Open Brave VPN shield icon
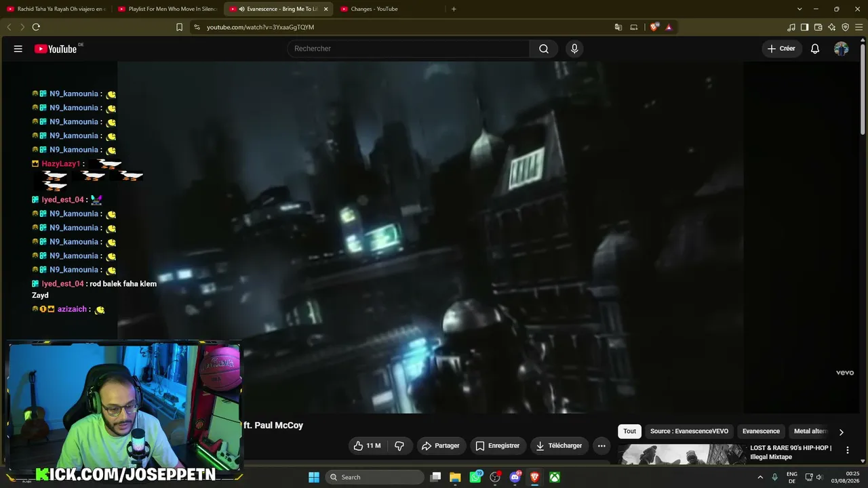 click(x=845, y=27)
